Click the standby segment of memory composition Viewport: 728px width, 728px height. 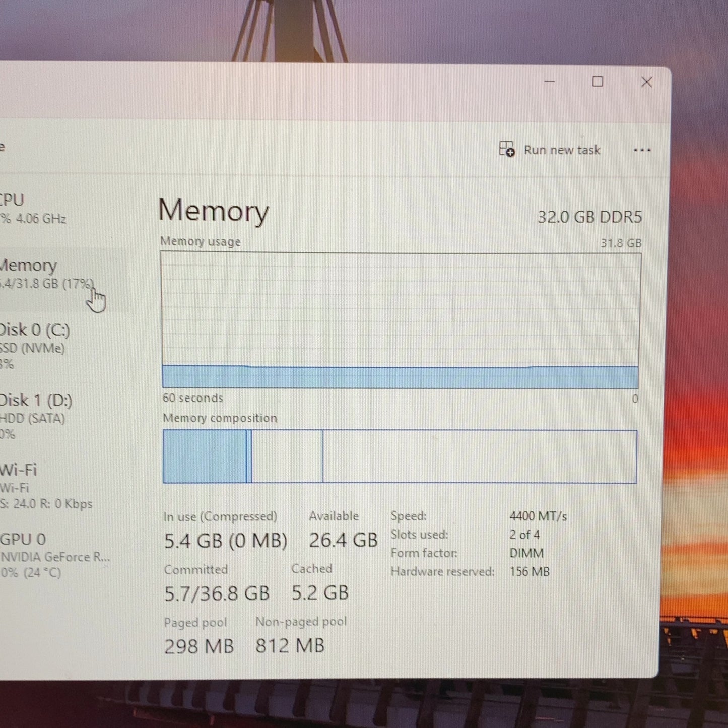click(287, 456)
